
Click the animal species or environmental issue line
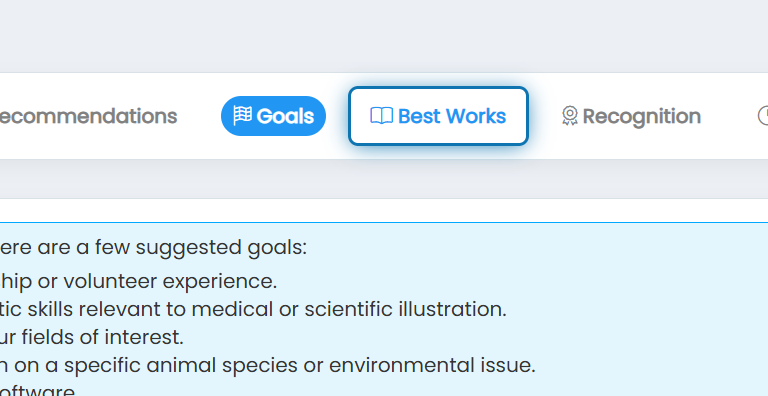click(x=268, y=365)
